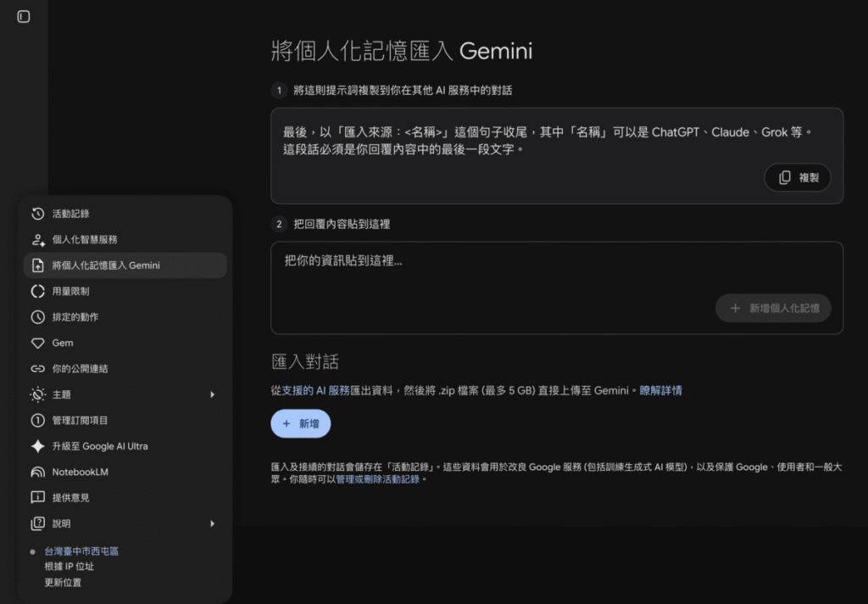Expand the 主題 submenu arrow
Image resolution: width=868 pixels, height=604 pixels.
click(212, 394)
